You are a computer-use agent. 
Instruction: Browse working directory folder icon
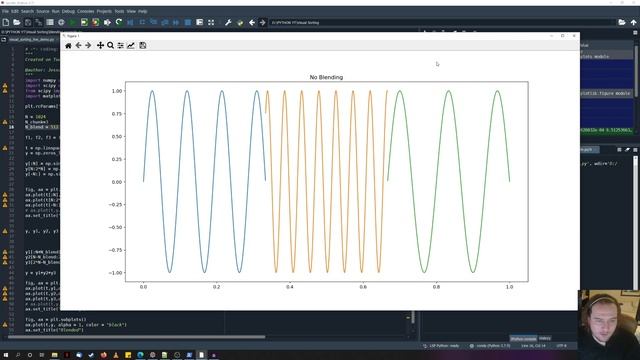click(x=622, y=22)
